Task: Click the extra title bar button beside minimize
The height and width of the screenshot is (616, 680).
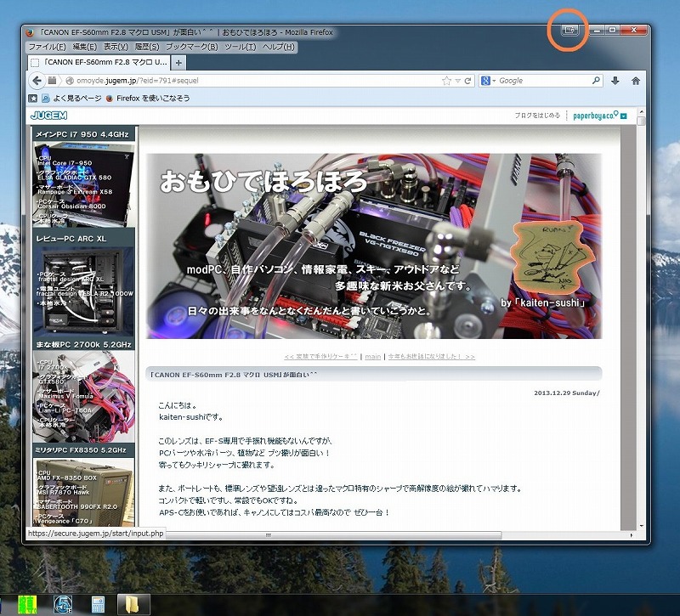Action: coord(570,30)
